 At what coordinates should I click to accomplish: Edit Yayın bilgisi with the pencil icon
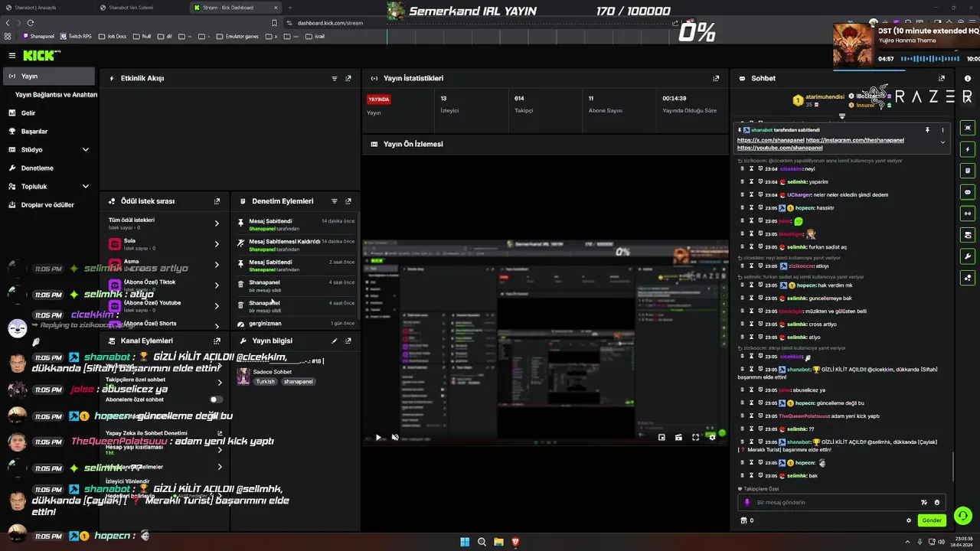335,341
